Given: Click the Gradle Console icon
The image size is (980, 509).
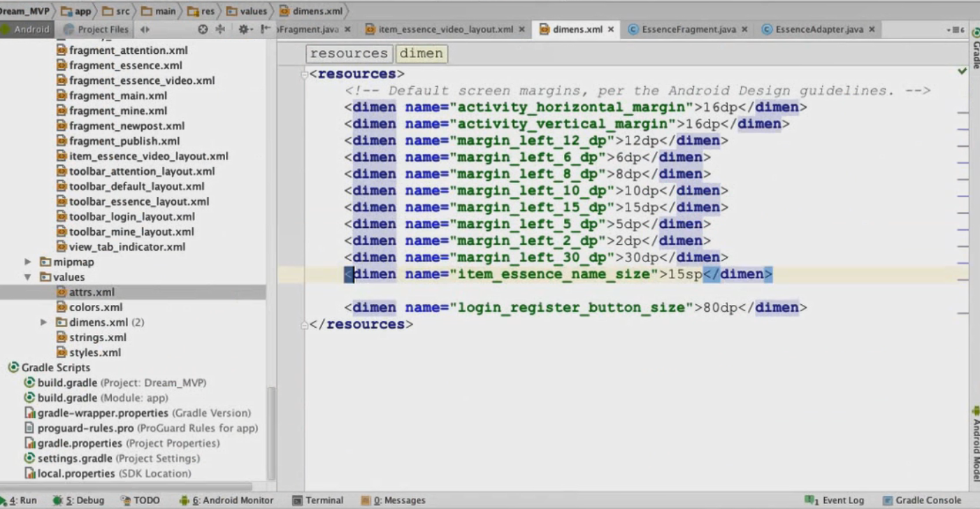Looking at the screenshot, I should click(x=888, y=501).
